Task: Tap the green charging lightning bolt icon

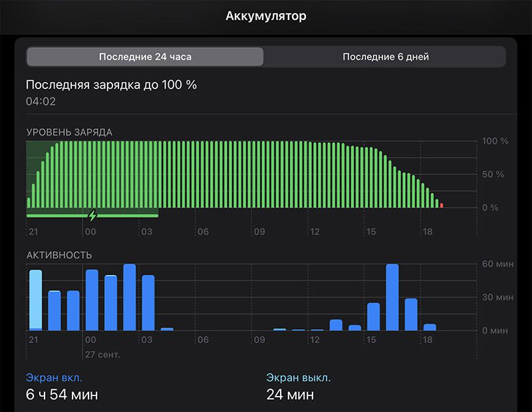Action: 92,215
